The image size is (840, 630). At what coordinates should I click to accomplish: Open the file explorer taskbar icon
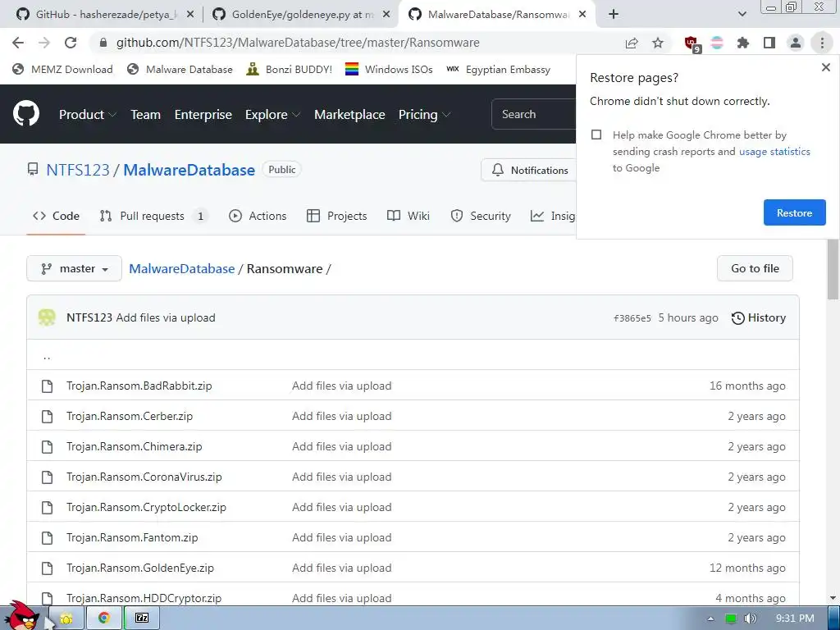tap(66, 618)
